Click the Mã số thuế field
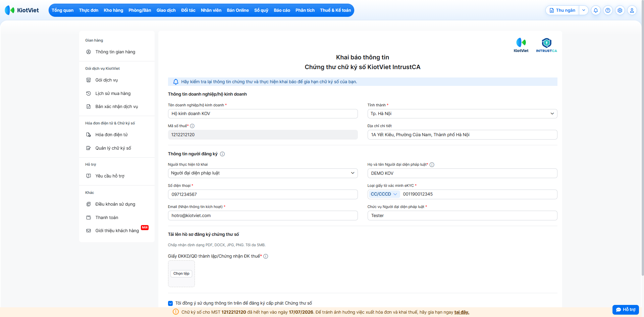Screen dimensions: 644x317 point(263,135)
